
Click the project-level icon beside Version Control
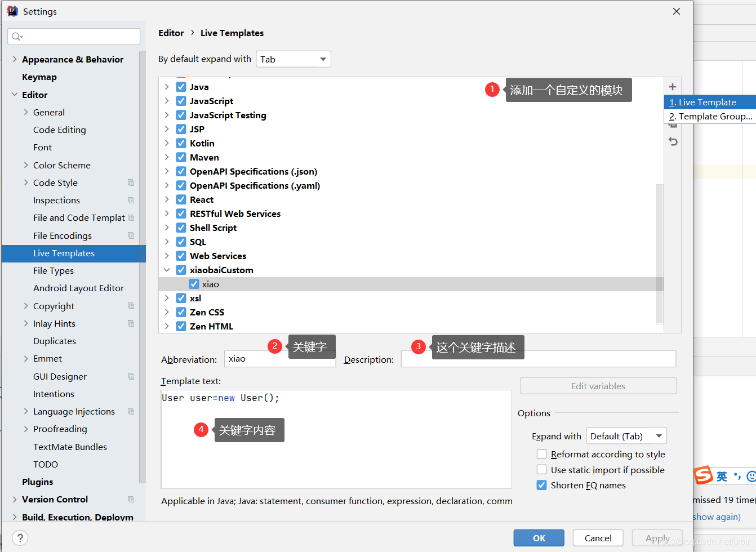pos(131,499)
